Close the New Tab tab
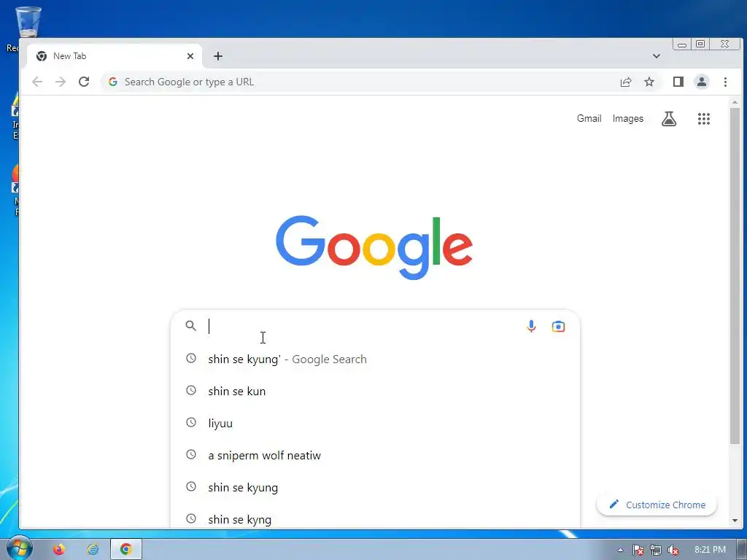This screenshot has width=747, height=560. pyautogui.click(x=190, y=56)
